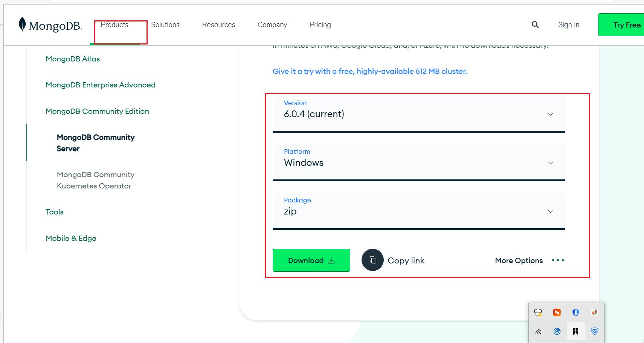This screenshot has height=343, width=644.
Task: Expand the Platform Windows dropdown
Action: pos(419,162)
